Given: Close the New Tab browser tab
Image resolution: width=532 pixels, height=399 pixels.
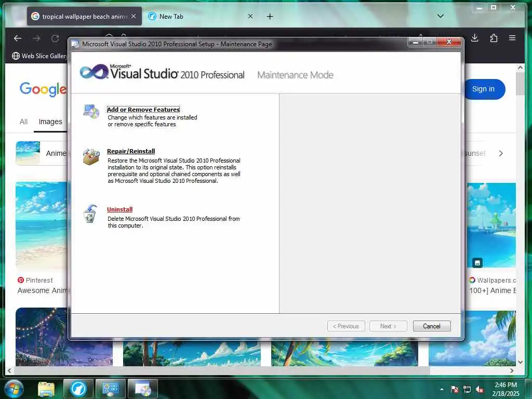Looking at the screenshot, I should (x=250, y=16).
